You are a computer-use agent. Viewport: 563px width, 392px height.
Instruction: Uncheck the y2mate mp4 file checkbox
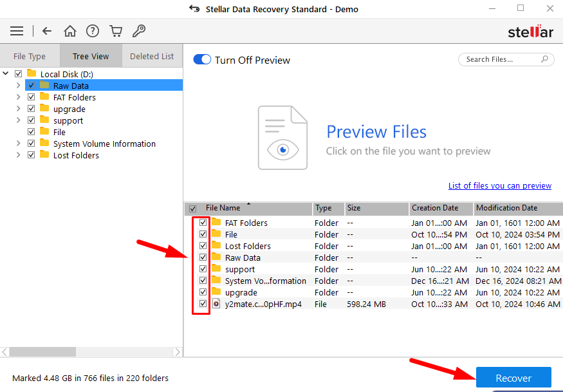point(203,304)
